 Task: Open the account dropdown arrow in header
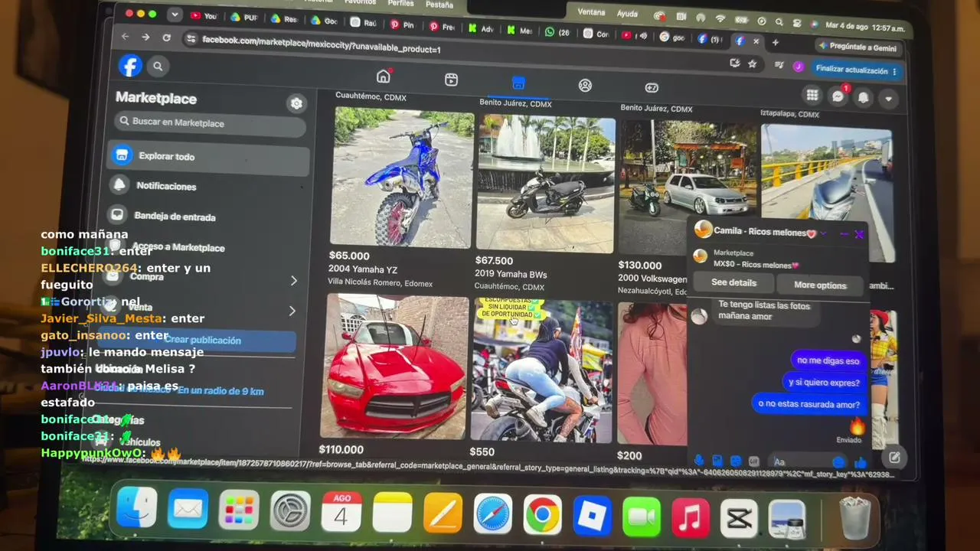pos(888,99)
